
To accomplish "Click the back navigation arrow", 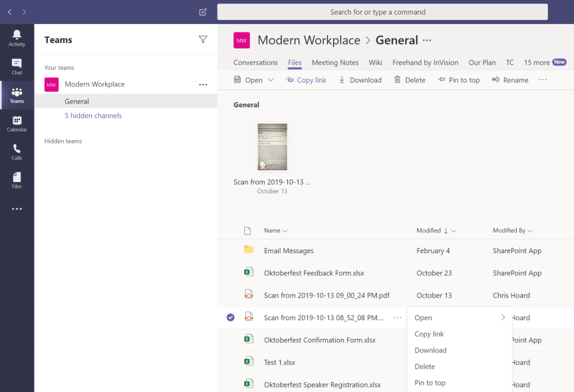I will point(10,12).
